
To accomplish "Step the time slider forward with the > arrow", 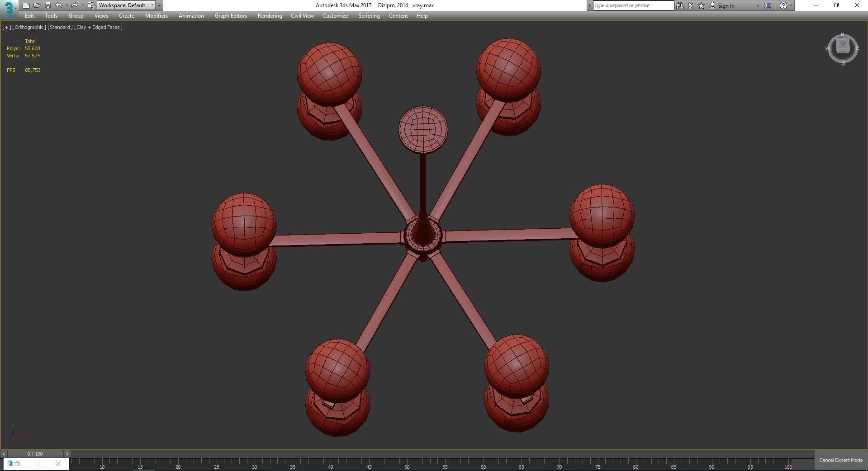I will (x=67, y=454).
